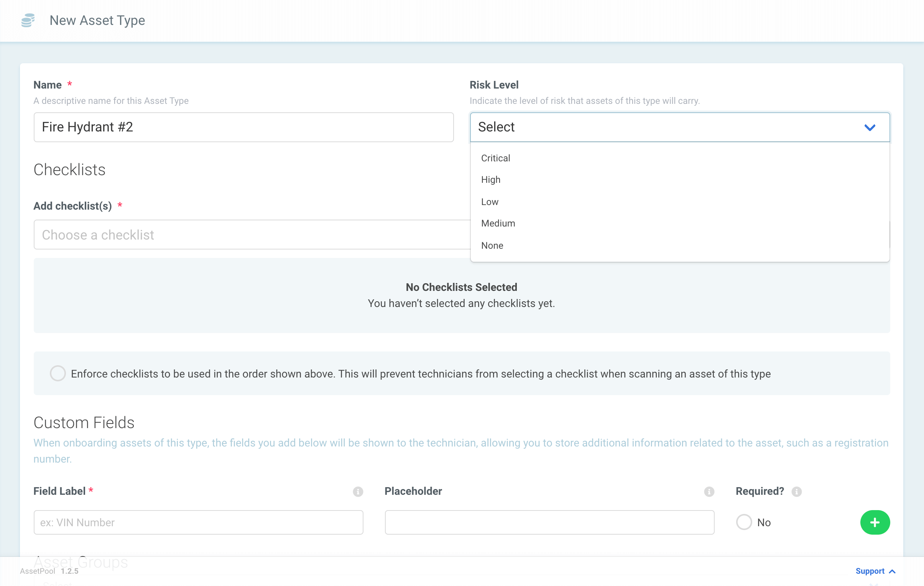
Task: Choose None as the risk level
Action: point(492,245)
